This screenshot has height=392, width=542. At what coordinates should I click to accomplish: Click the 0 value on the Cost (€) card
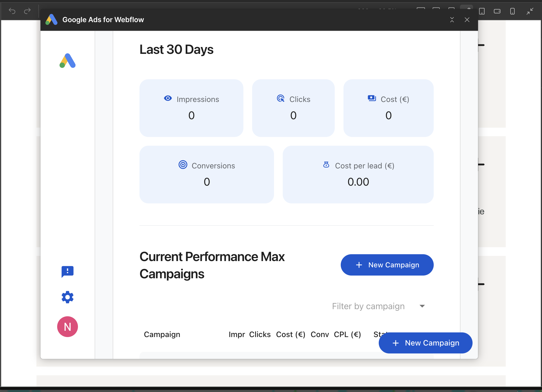[389, 115]
